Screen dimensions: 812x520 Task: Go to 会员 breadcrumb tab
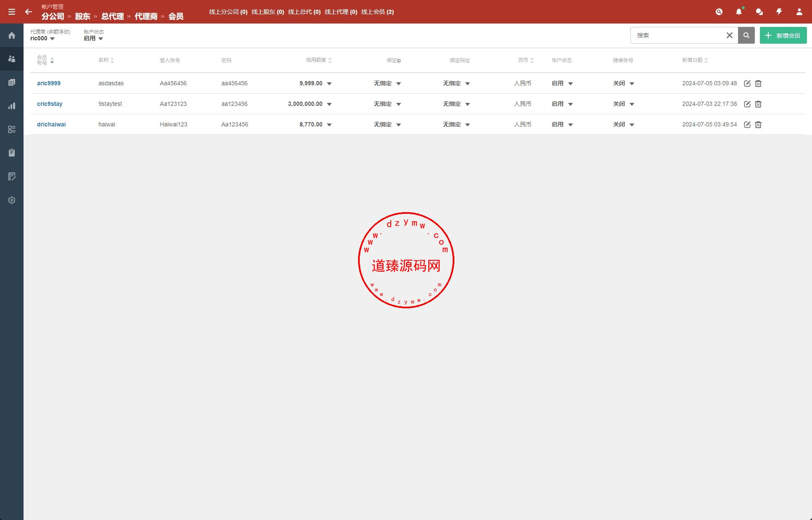click(x=176, y=16)
